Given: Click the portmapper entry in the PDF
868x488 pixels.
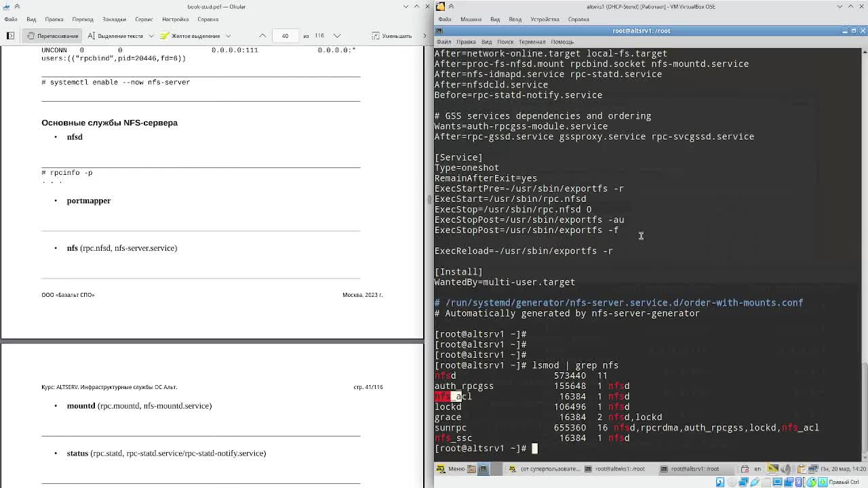Looking at the screenshot, I should (88, 201).
